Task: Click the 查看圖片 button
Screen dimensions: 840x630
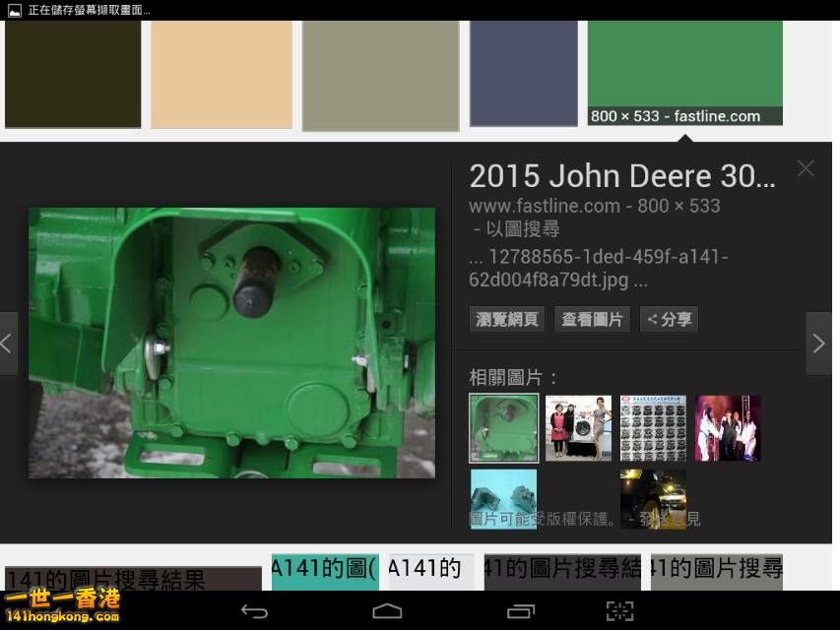Action: (592, 319)
